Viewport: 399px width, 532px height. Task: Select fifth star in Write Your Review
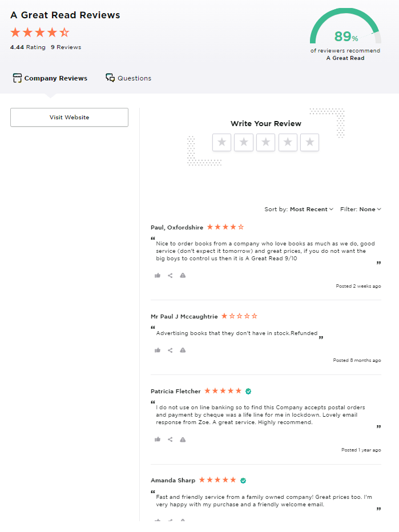(310, 142)
